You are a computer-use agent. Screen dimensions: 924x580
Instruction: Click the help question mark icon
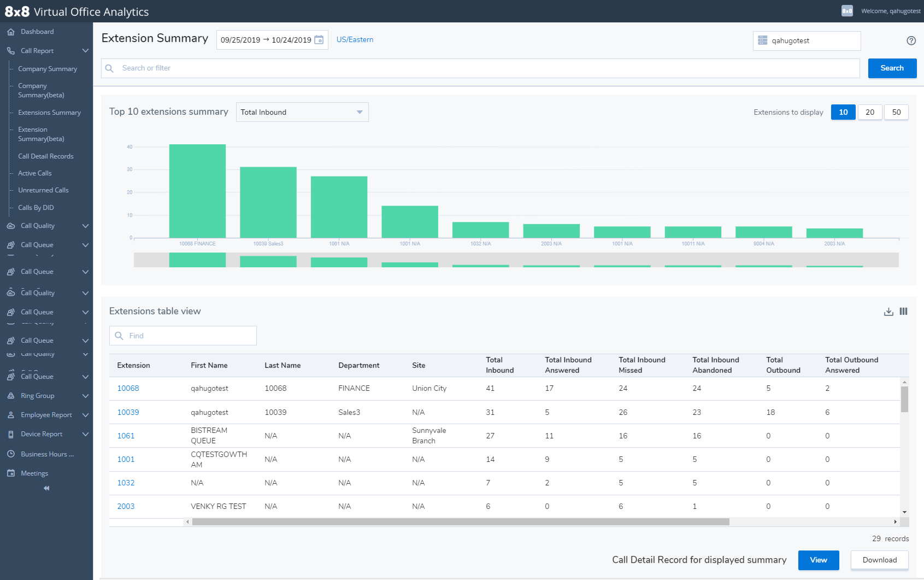click(x=911, y=40)
